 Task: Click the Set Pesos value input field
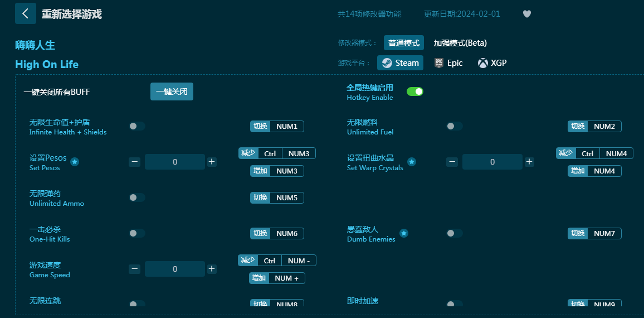174,162
